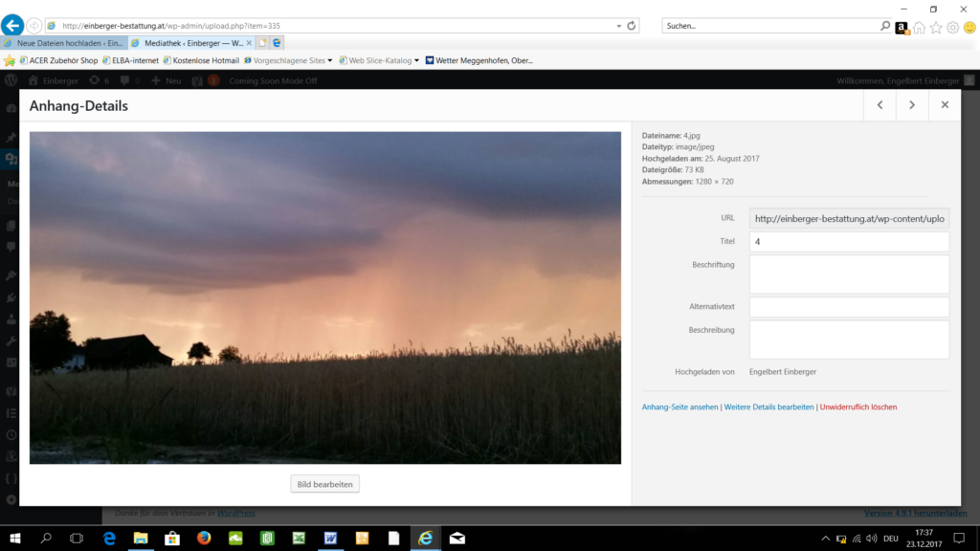The width and height of the screenshot is (980, 551).
Task: Open Excel from the taskbar
Action: [x=299, y=538]
